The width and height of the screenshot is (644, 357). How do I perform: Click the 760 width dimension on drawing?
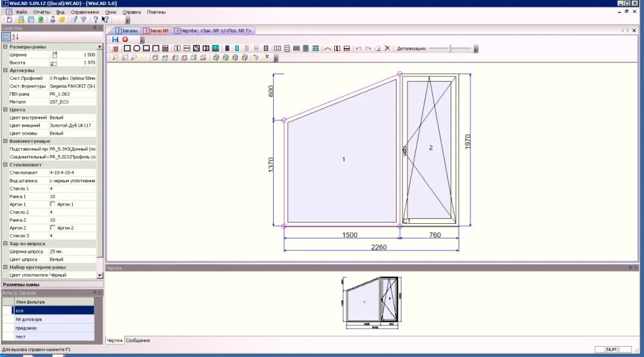[x=435, y=235]
